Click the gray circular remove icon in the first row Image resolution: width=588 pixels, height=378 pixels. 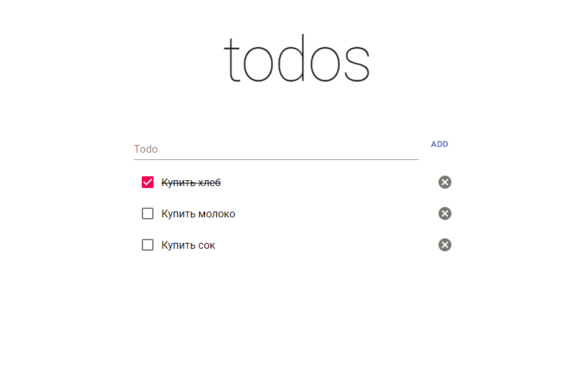click(445, 182)
